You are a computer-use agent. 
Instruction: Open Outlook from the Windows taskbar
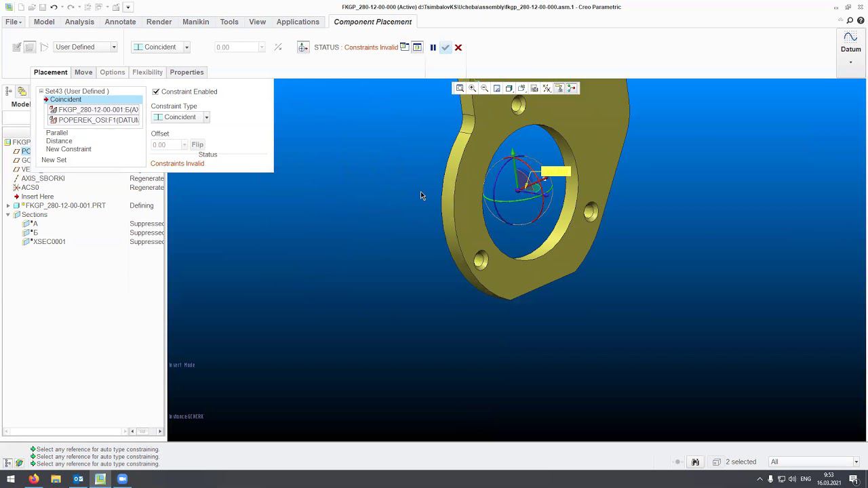coord(78,479)
